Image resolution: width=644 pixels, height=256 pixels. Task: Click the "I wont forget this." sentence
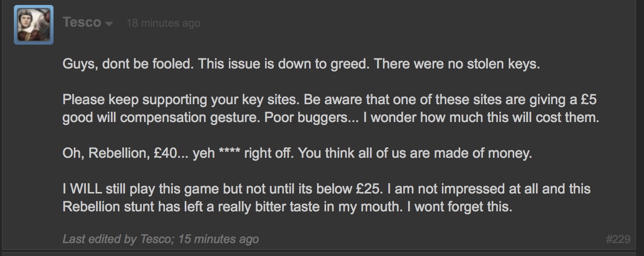[x=459, y=207]
